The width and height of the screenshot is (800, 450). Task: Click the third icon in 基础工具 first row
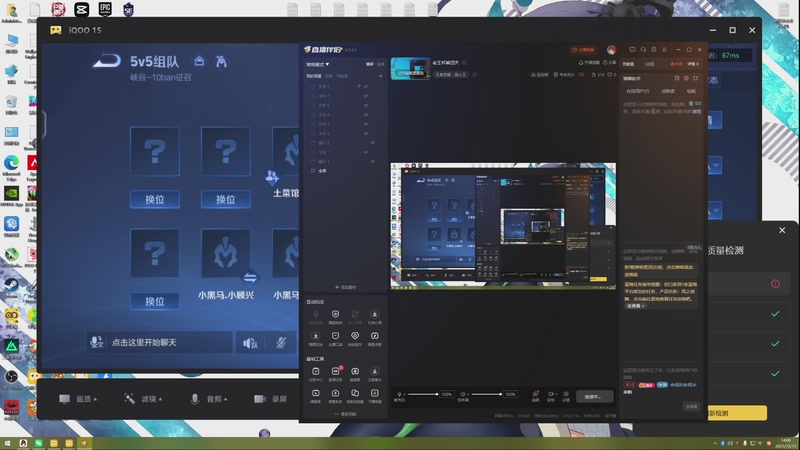[355, 371]
